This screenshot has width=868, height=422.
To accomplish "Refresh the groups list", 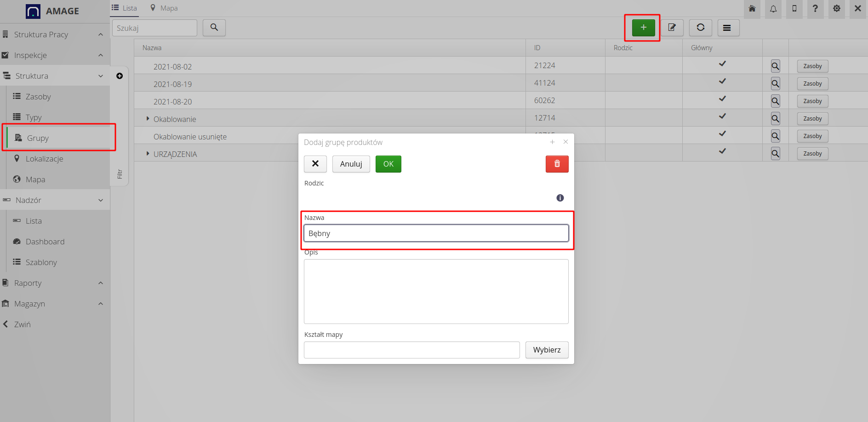I will 700,28.
